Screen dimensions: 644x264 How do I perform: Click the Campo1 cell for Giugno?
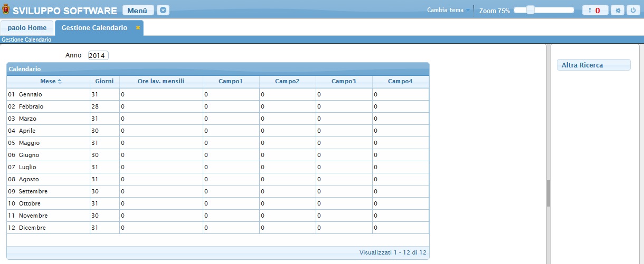[x=231, y=155]
